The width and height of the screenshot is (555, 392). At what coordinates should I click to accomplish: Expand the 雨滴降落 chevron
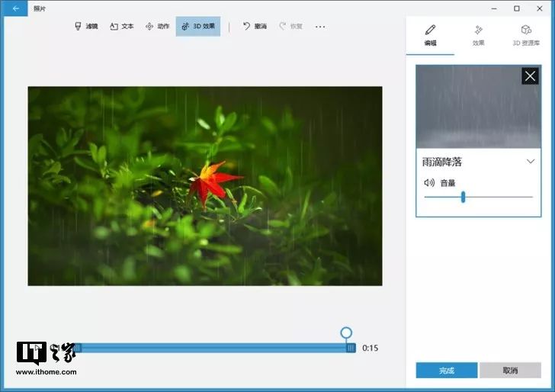(531, 162)
